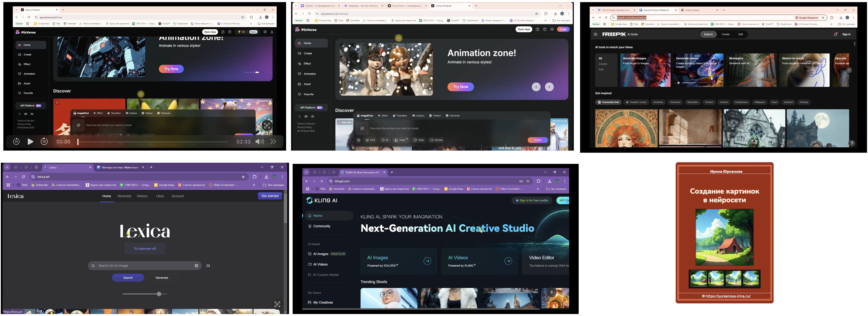Viewport: 868px width, 316px height.
Task: Click the fullscreen icon on the snowman preview
Action: click(x=428, y=91)
